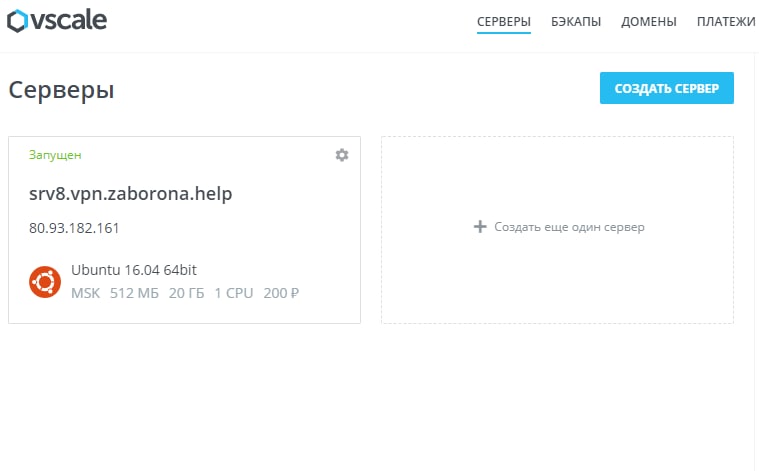Image resolution: width=759 pixels, height=471 pixels.
Task: Open the Платежи tab
Action: point(726,22)
